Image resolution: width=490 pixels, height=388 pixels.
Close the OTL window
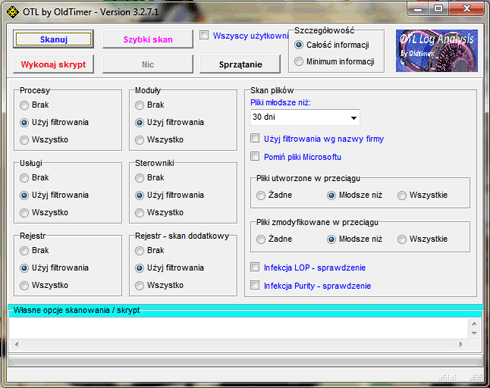point(467,9)
